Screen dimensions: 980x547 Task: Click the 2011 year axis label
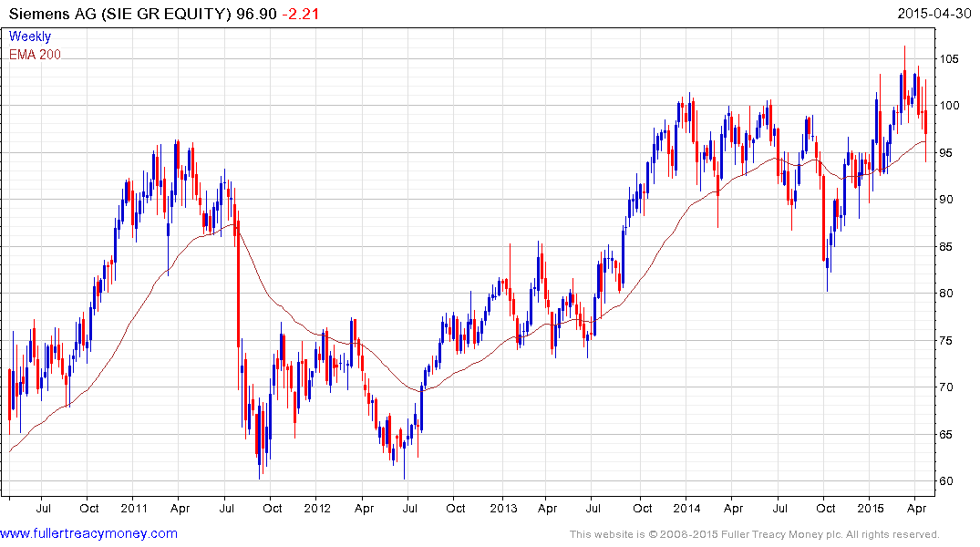click(134, 508)
